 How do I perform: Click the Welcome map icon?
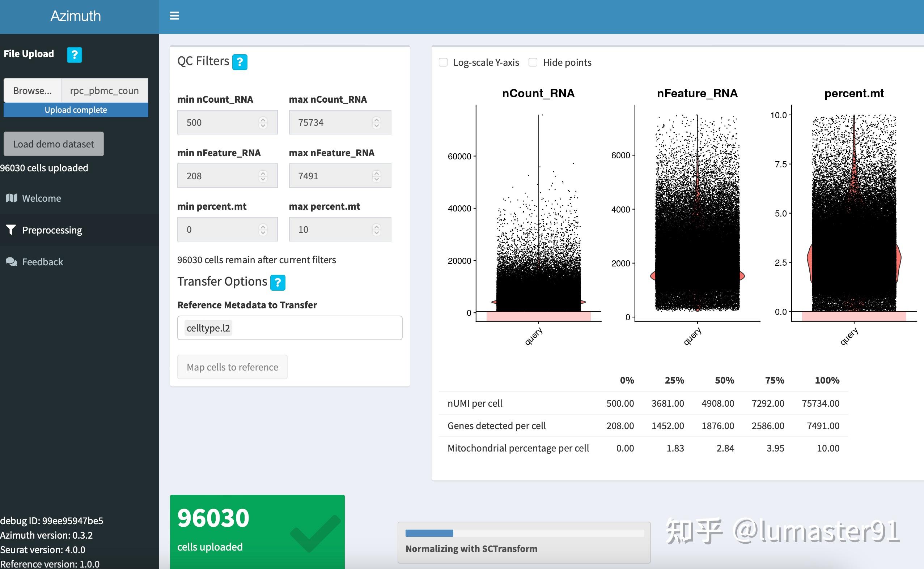[x=11, y=198]
